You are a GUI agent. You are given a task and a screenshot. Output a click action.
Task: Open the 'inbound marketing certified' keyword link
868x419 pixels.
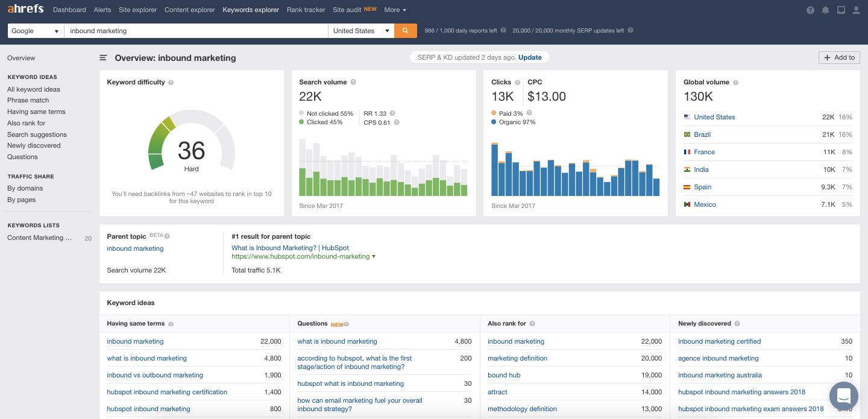coord(719,341)
